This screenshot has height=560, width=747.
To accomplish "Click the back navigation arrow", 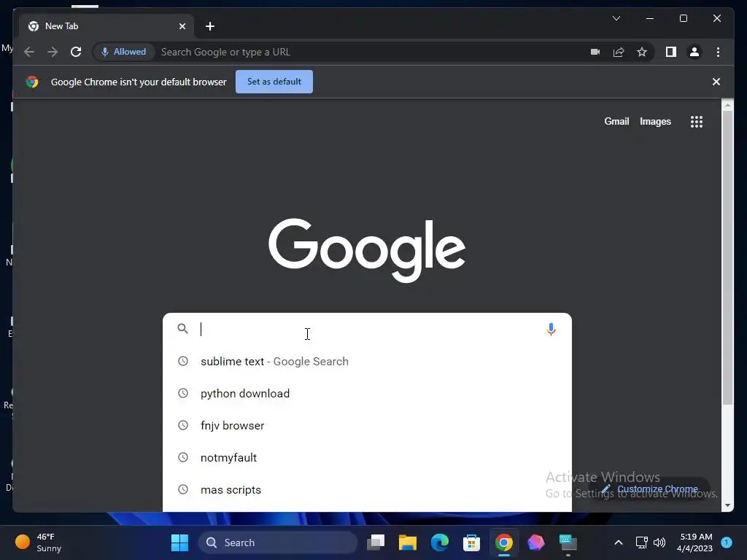I will 29,52.
